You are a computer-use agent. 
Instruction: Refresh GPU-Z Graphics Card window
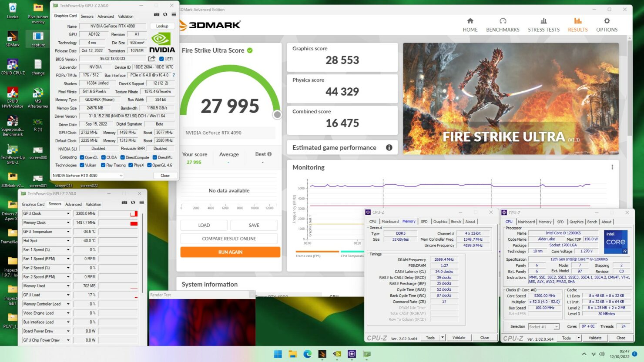pos(165,14)
